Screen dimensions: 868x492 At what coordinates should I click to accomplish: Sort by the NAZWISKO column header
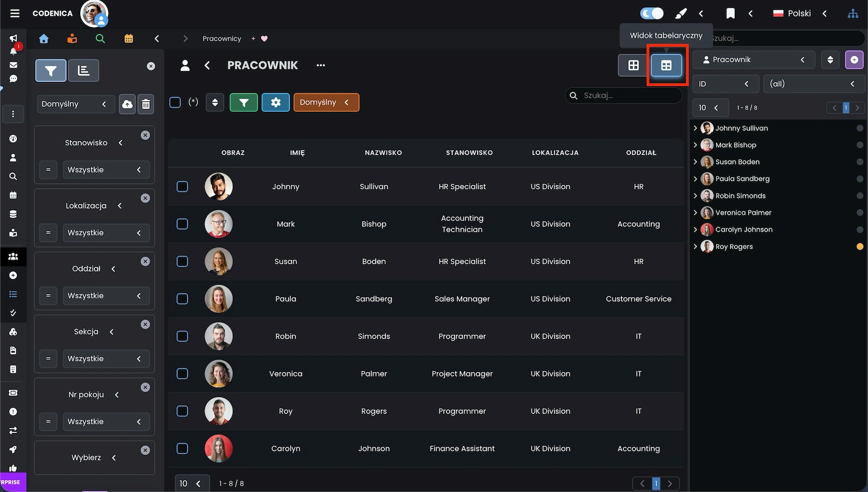(x=383, y=153)
